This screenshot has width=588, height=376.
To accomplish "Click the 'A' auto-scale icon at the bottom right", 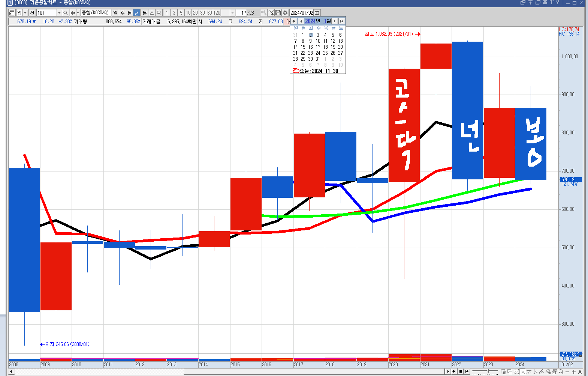I will pos(580,372).
